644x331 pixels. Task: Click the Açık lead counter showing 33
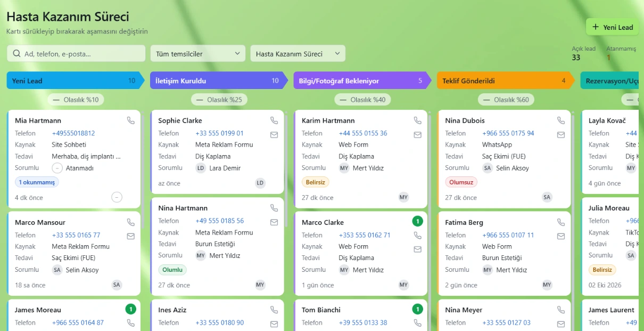[583, 53]
